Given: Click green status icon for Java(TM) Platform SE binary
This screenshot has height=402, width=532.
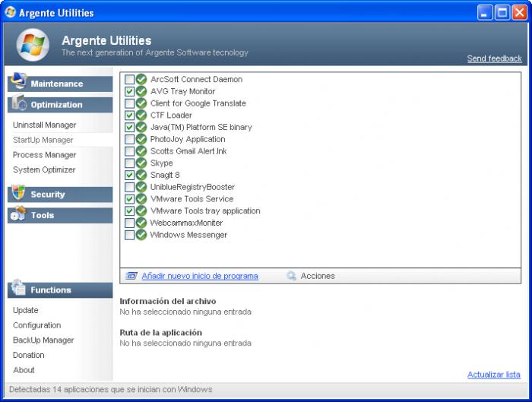Looking at the screenshot, I should pyautogui.click(x=141, y=127).
